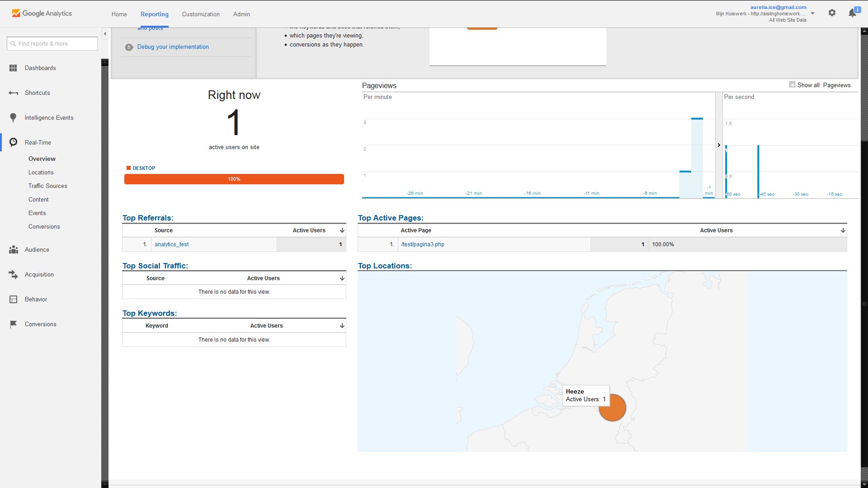Click the Find reports search field

tap(52, 44)
